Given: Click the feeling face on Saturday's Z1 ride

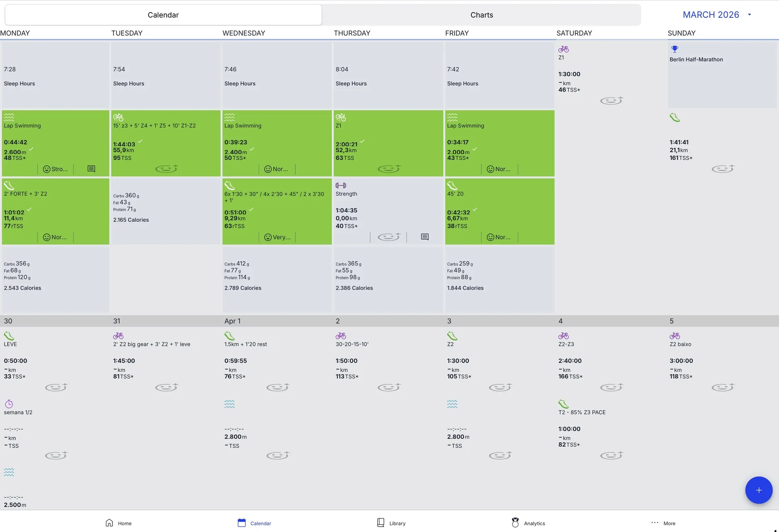Looking at the screenshot, I should click(611, 100).
